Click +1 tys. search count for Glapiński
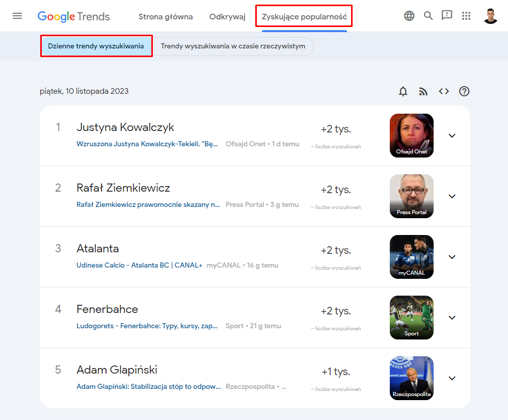Viewport: 508px width, 420px height. point(336,372)
